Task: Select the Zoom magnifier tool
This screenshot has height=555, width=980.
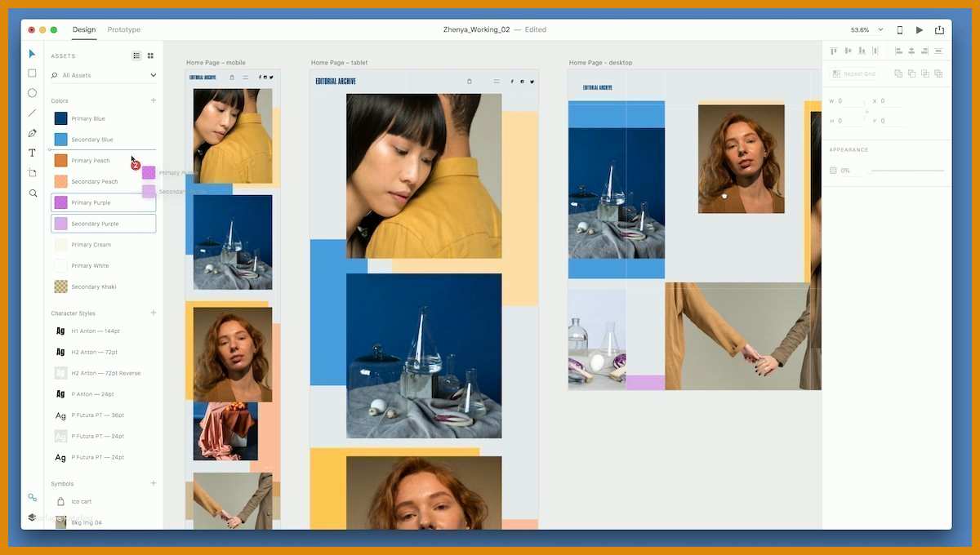Action: [x=33, y=193]
